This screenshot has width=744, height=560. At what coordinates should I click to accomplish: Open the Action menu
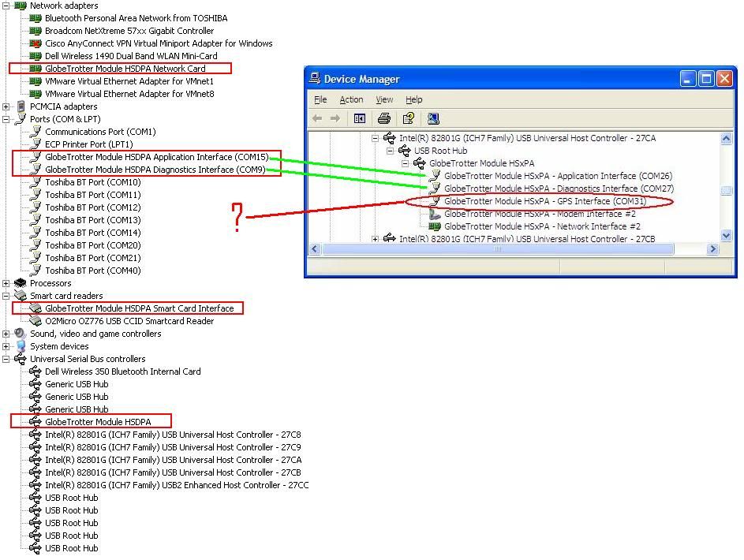(351, 99)
